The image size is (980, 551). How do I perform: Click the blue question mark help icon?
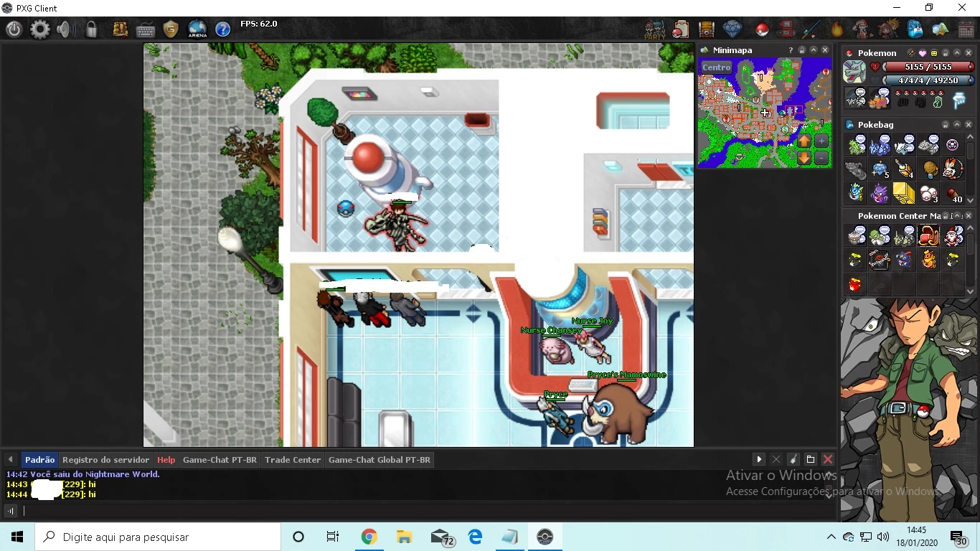223,29
